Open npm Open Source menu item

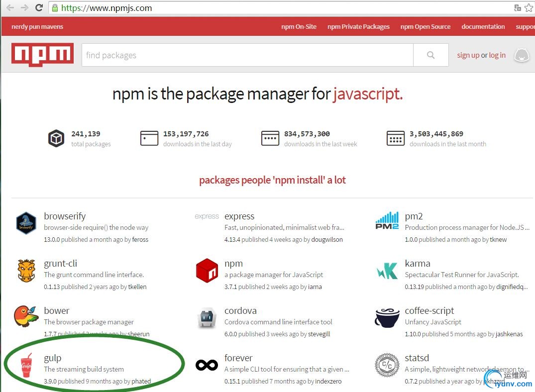pyautogui.click(x=426, y=26)
